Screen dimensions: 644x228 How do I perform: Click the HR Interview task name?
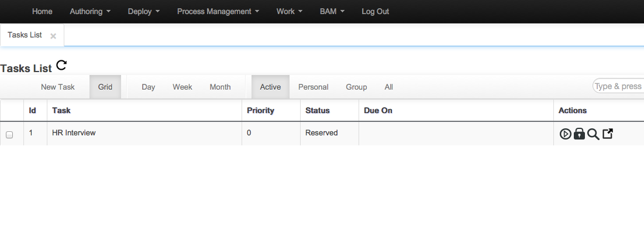point(74,132)
